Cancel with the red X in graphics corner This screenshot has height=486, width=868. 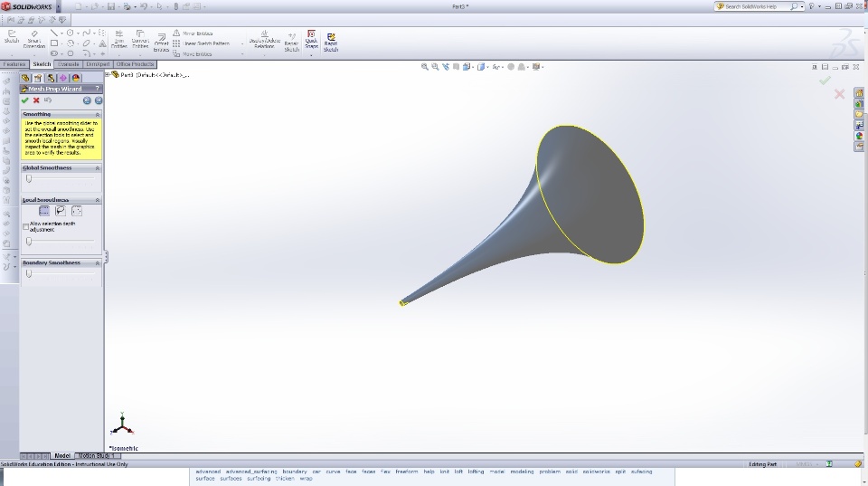(x=840, y=94)
